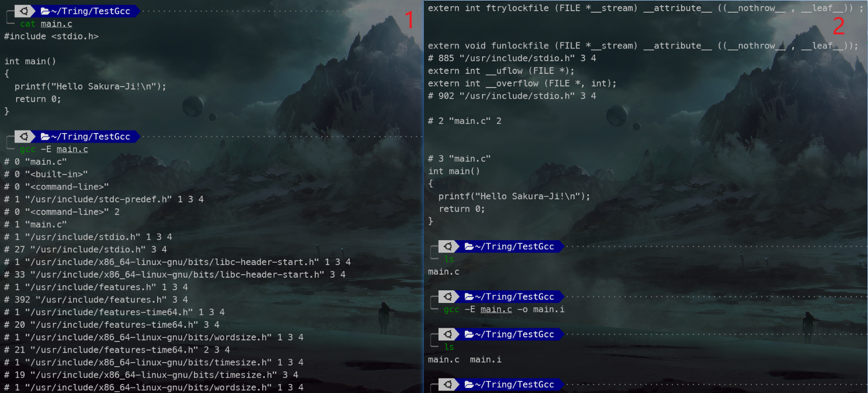Click the '# 3 "main.c"' line
The image size is (868, 393).
pyautogui.click(x=459, y=159)
